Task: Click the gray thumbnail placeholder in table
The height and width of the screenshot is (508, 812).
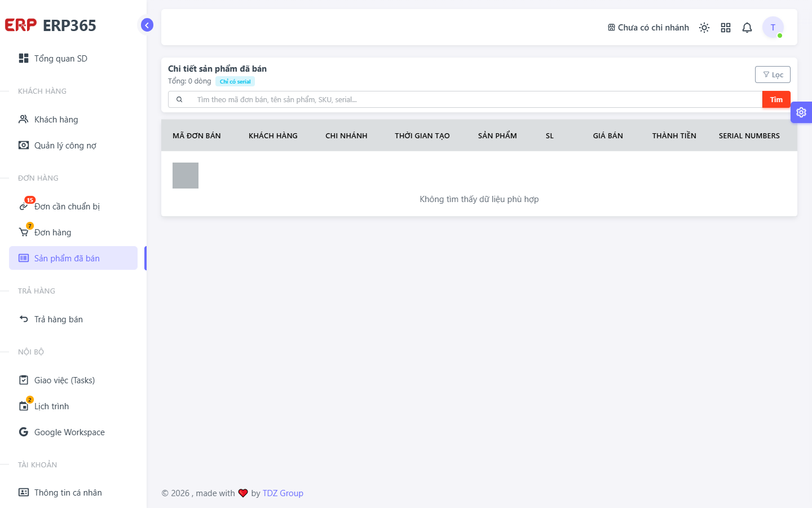Action: (x=186, y=176)
